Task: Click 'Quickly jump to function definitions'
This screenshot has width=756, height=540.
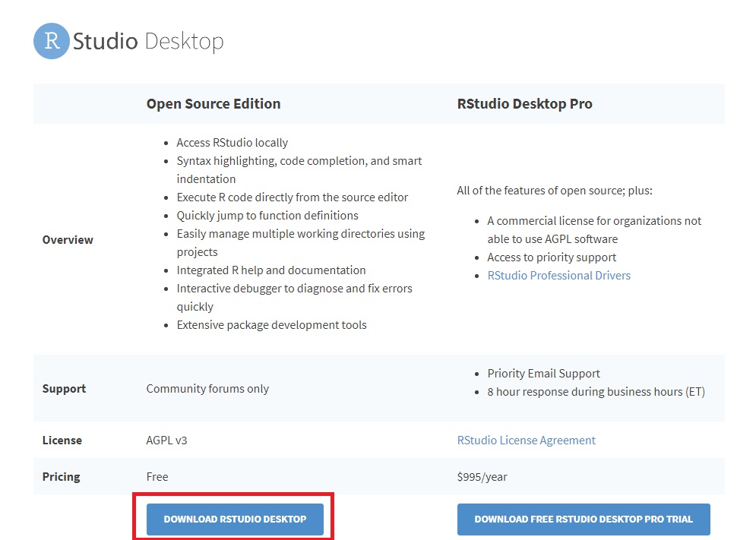Action: pos(267,216)
